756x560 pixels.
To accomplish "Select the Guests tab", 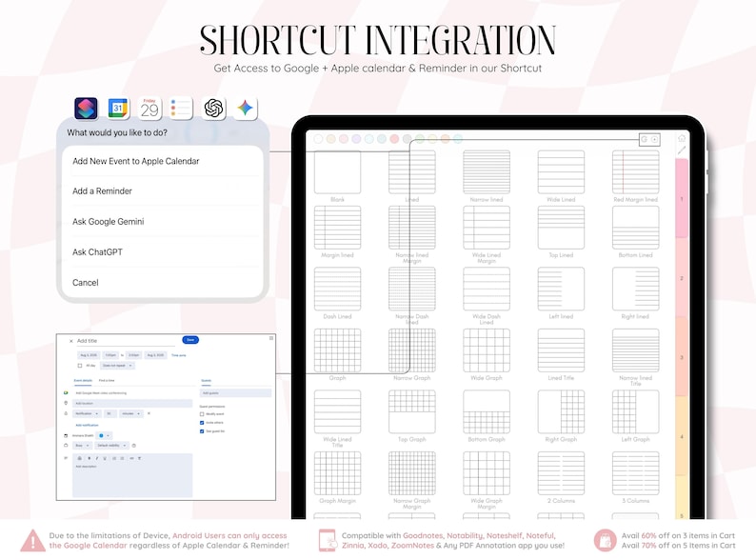I will [207, 381].
